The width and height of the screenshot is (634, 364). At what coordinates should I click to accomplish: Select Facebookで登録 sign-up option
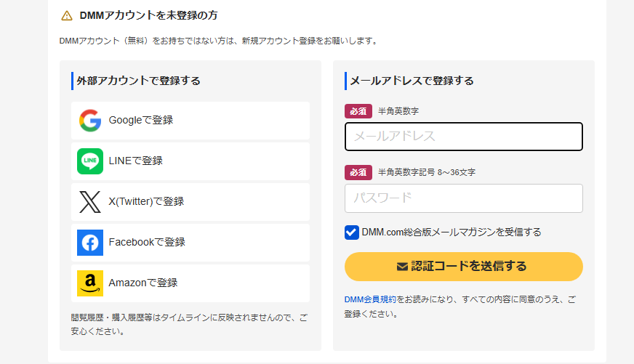pyautogui.click(x=190, y=243)
